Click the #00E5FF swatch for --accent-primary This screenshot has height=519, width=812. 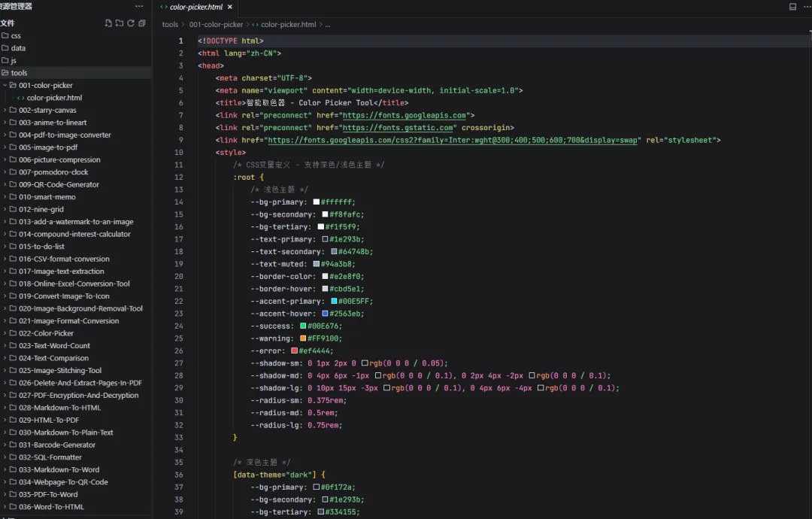tap(334, 301)
